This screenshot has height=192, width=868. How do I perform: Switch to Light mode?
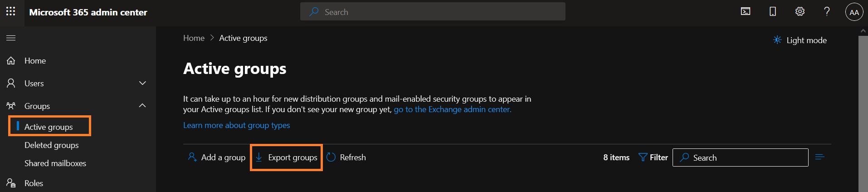pos(800,40)
